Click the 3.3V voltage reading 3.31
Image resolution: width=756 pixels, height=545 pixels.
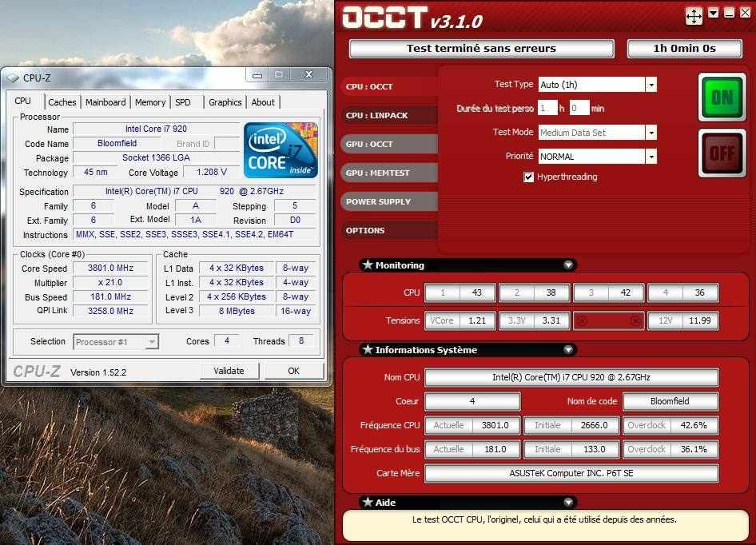pos(551,320)
